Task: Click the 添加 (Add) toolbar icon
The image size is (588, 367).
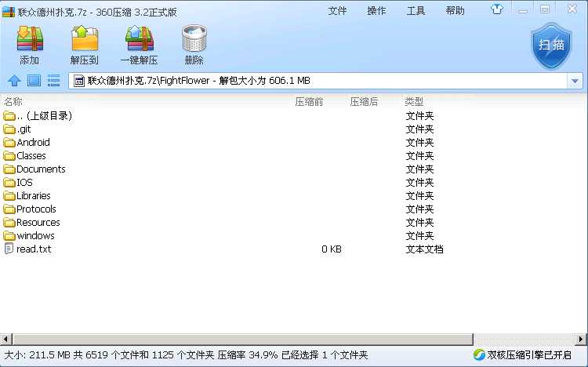Action: [x=30, y=38]
